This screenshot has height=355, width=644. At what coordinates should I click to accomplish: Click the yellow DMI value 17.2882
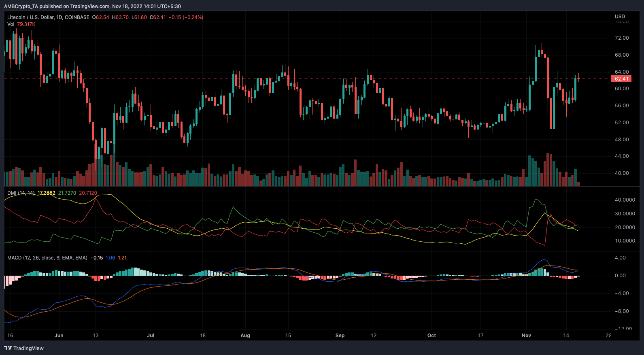[47, 193]
